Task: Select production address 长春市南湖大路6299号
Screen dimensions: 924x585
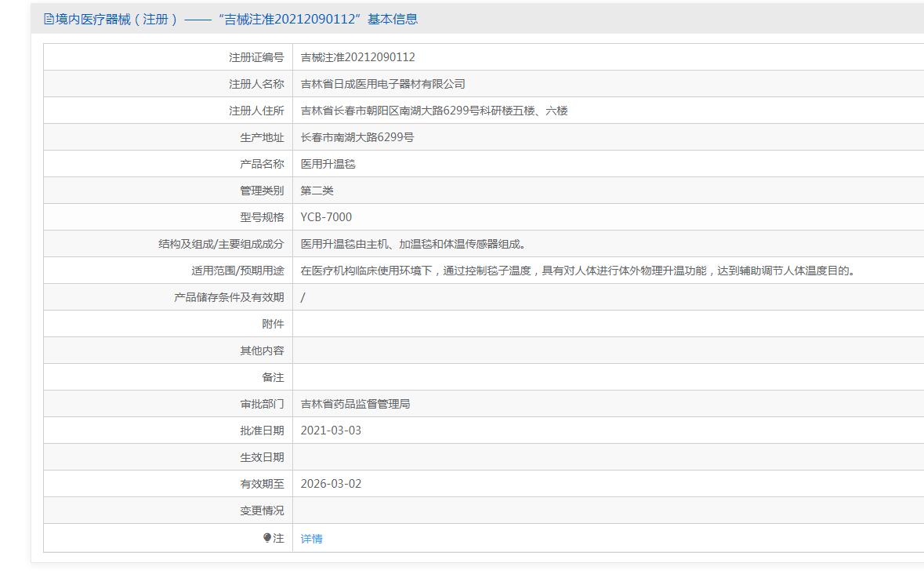Action: click(357, 137)
